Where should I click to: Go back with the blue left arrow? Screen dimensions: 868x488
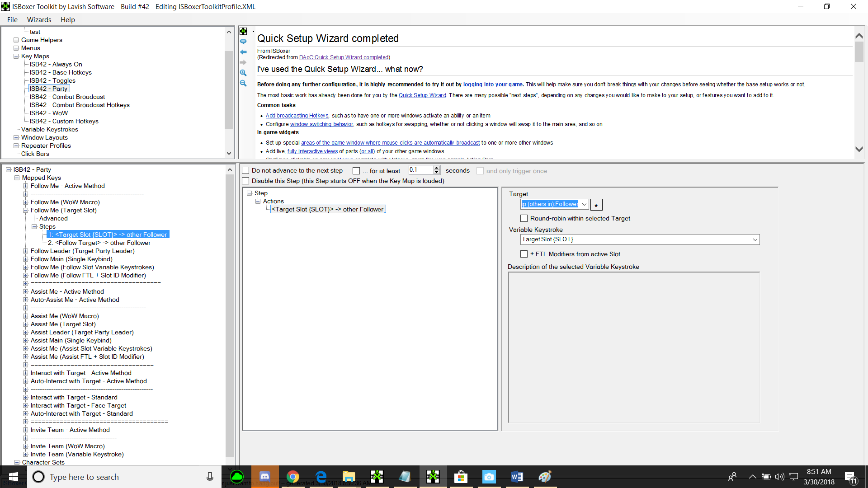pyautogui.click(x=243, y=52)
